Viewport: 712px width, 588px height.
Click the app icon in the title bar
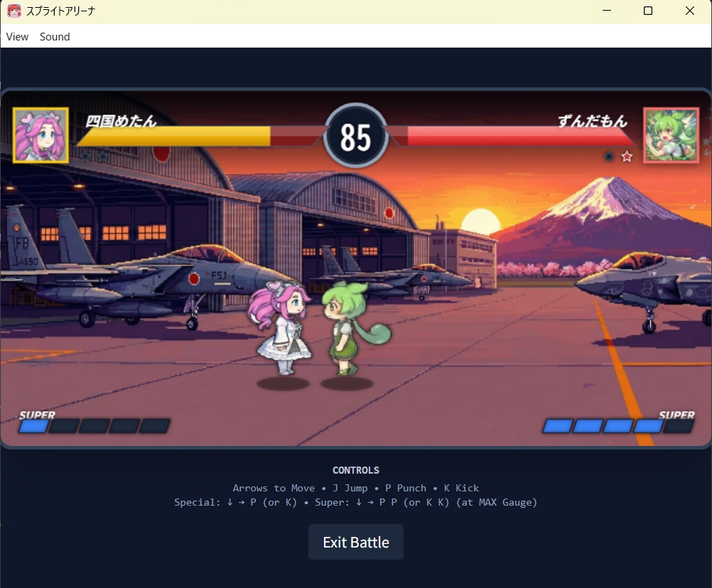pos(14,11)
